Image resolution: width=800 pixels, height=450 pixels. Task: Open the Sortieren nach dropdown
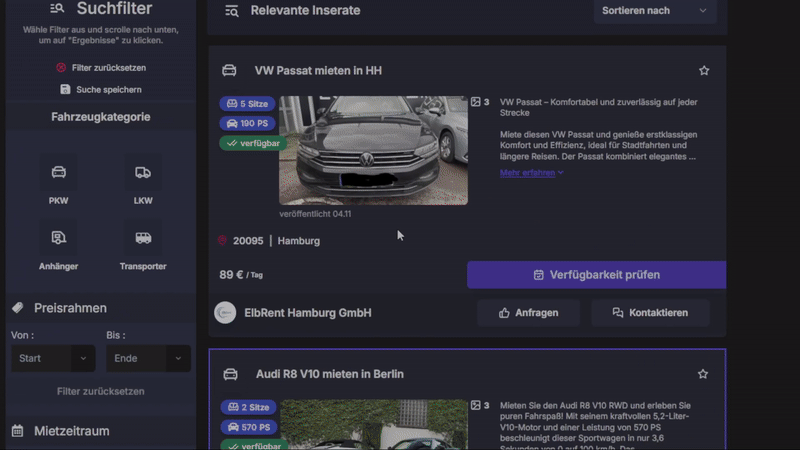(655, 11)
